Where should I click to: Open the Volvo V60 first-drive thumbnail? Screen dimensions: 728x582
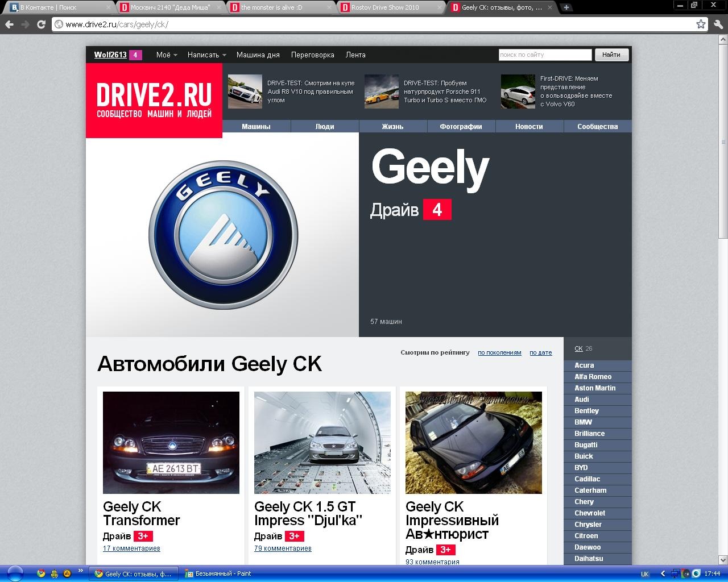click(518, 92)
